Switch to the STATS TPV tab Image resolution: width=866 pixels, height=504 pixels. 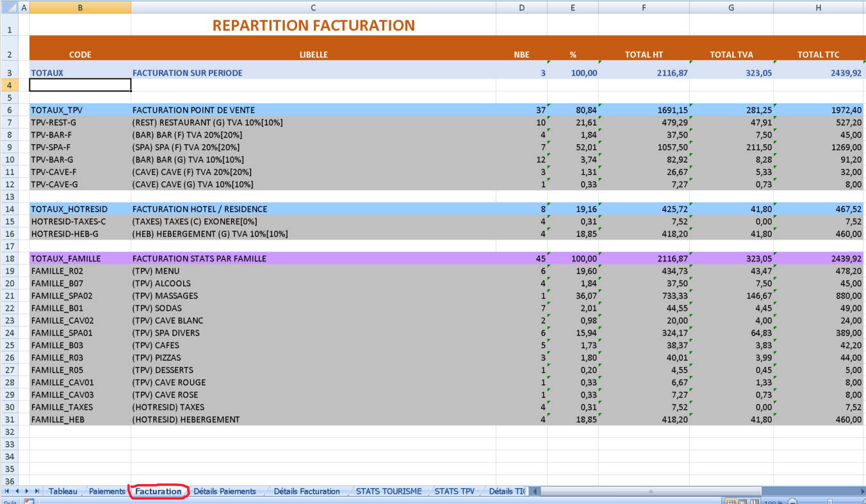[x=455, y=491]
